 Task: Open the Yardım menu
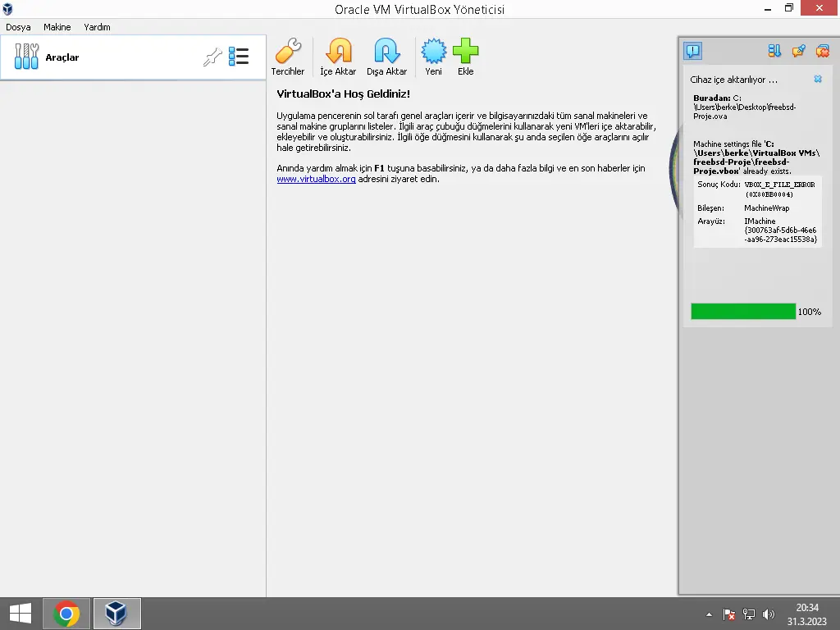(97, 26)
